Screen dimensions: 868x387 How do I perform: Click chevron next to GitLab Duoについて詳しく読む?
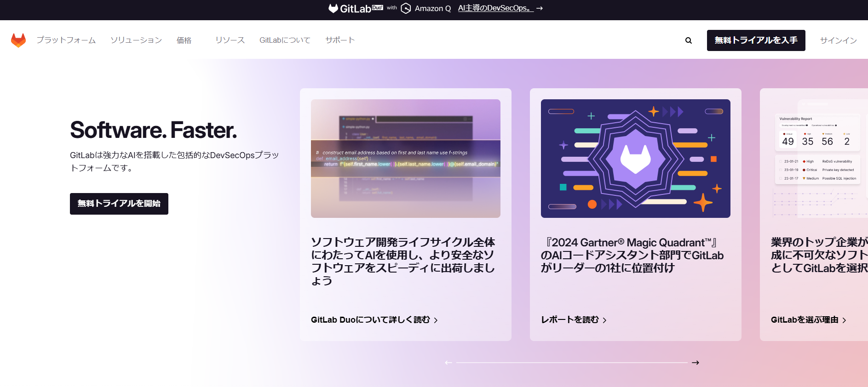[436, 320]
